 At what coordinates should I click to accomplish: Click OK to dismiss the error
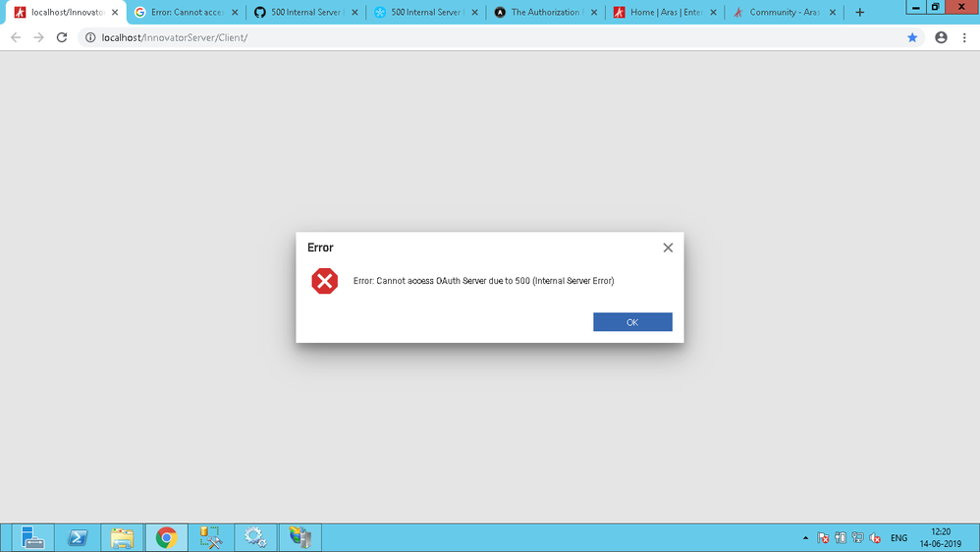[632, 322]
